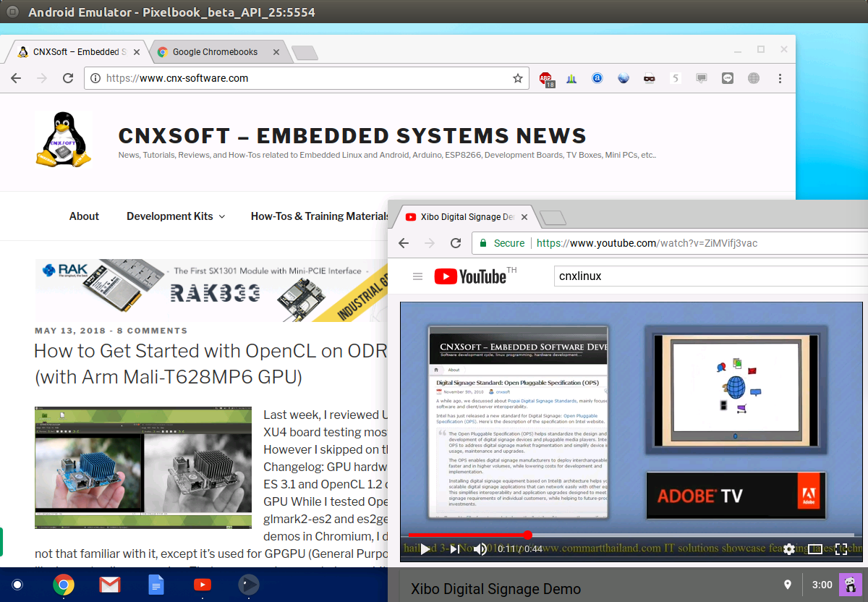Play the Xibo video
This screenshot has height=602, width=868.
tap(425, 549)
